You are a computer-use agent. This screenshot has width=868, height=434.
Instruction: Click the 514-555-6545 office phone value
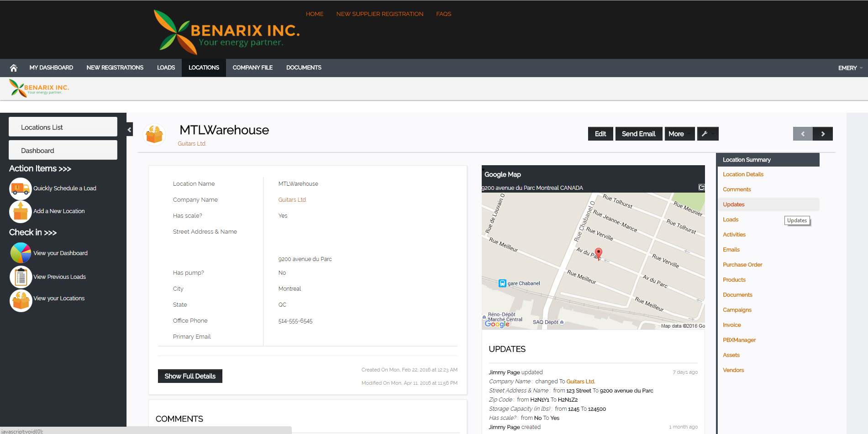295,321
